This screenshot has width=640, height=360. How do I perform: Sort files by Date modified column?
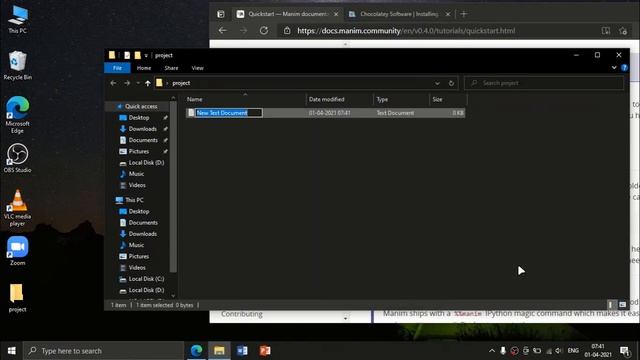340,99
